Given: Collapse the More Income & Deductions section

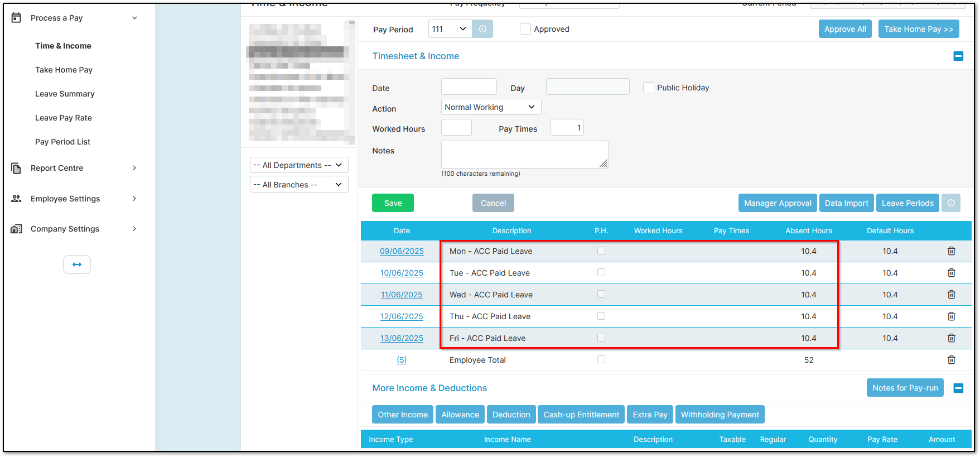Looking at the screenshot, I should point(958,388).
